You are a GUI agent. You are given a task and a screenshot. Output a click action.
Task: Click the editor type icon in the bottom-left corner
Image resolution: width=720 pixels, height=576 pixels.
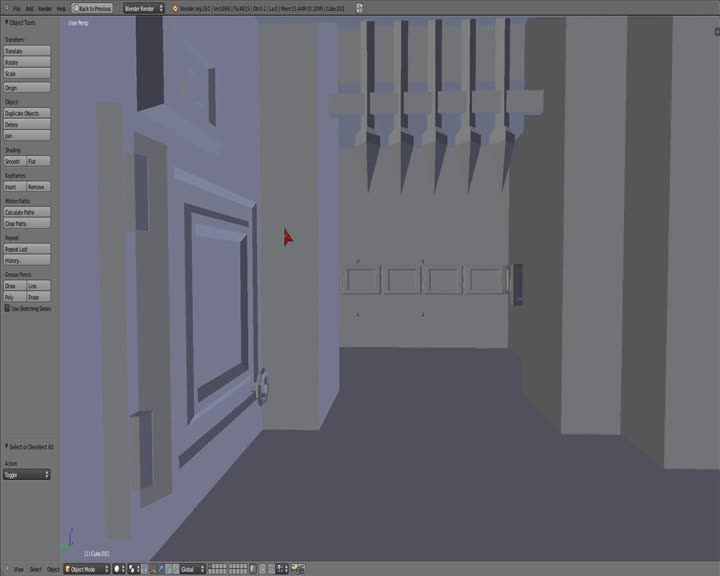(5, 569)
